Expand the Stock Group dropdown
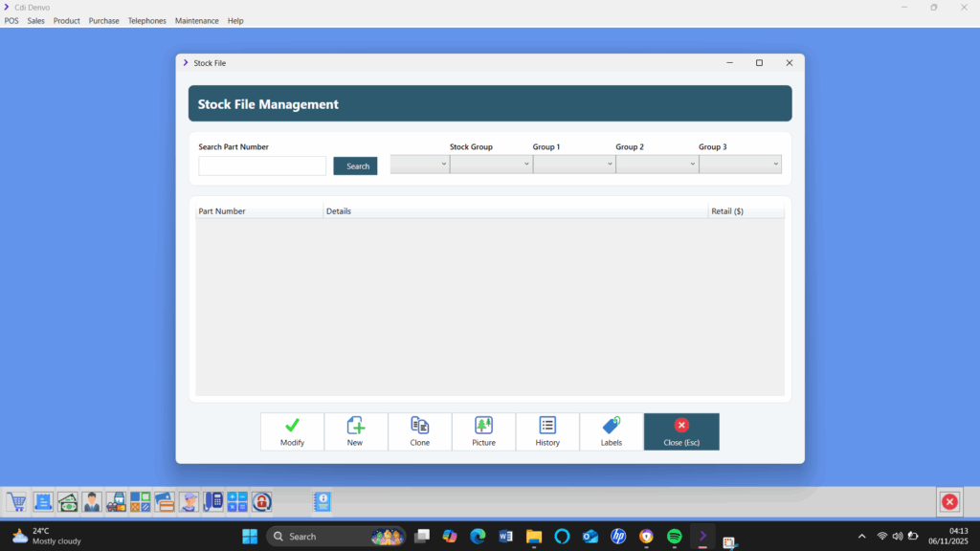 pos(490,165)
